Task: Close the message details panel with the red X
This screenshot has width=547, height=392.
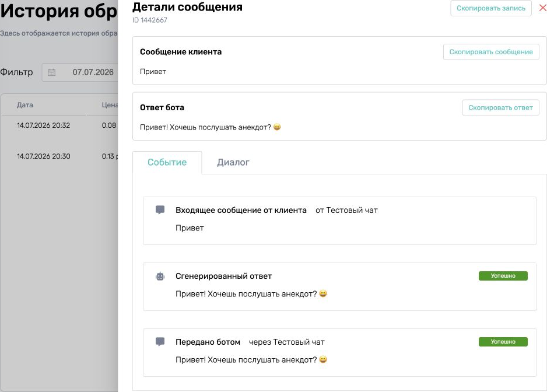Action: coord(543,8)
